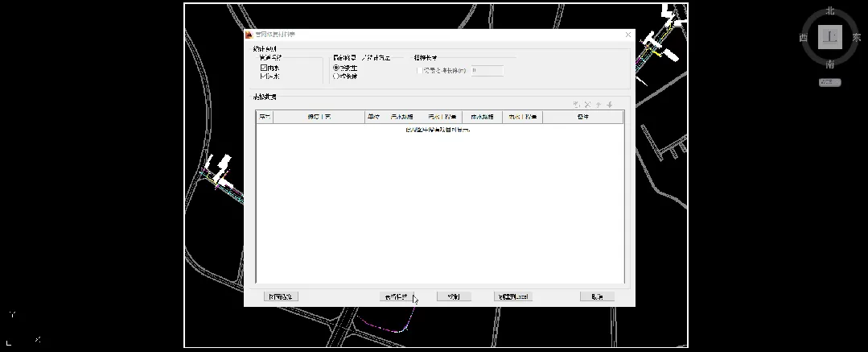Click the top face of the ViewCube

click(829, 37)
